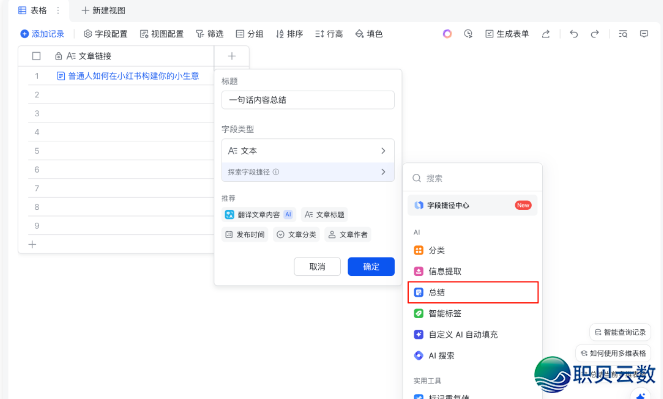Select the 智能标签 AI shortcut
The height and width of the screenshot is (399, 663).
click(472, 314)
